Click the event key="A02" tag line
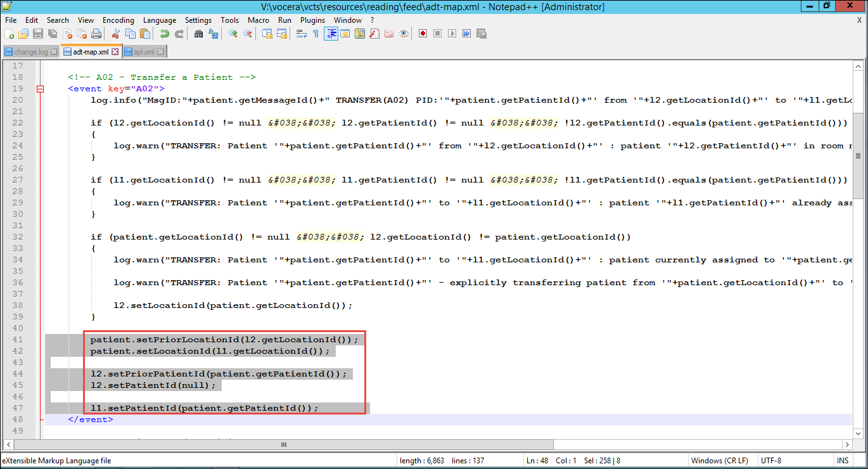This screenshot has height=469, width=868. point(116,89)
